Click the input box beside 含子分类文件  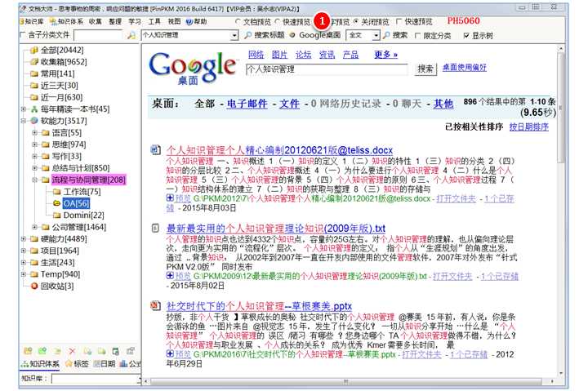(98, 36)
